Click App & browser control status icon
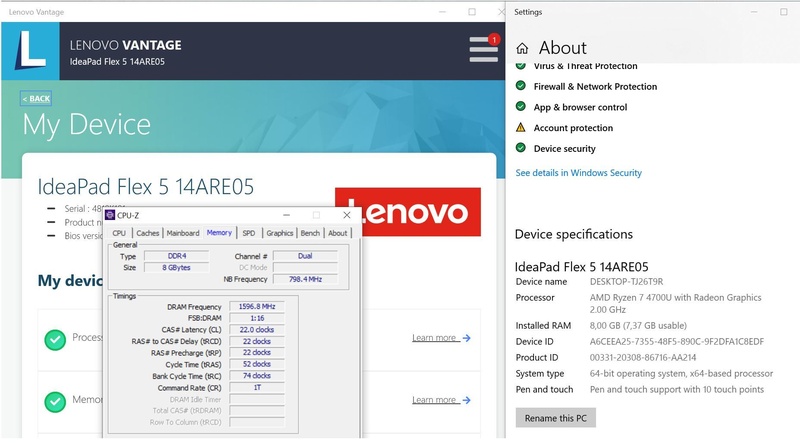The width and height of the screenshot is (800, 443). coord(520,106)
